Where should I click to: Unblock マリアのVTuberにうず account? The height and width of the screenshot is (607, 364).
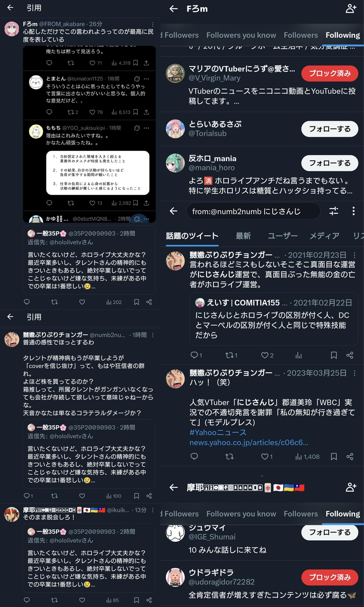(x=330, y=73)
